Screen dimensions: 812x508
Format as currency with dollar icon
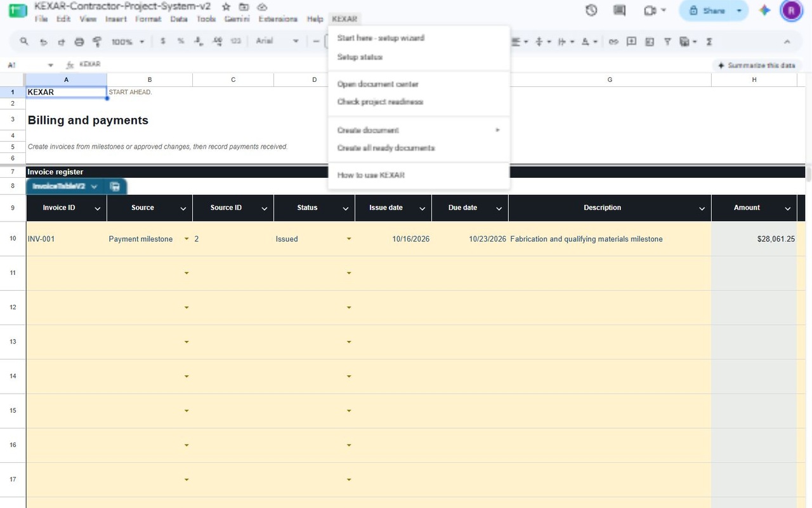(163, 41)
